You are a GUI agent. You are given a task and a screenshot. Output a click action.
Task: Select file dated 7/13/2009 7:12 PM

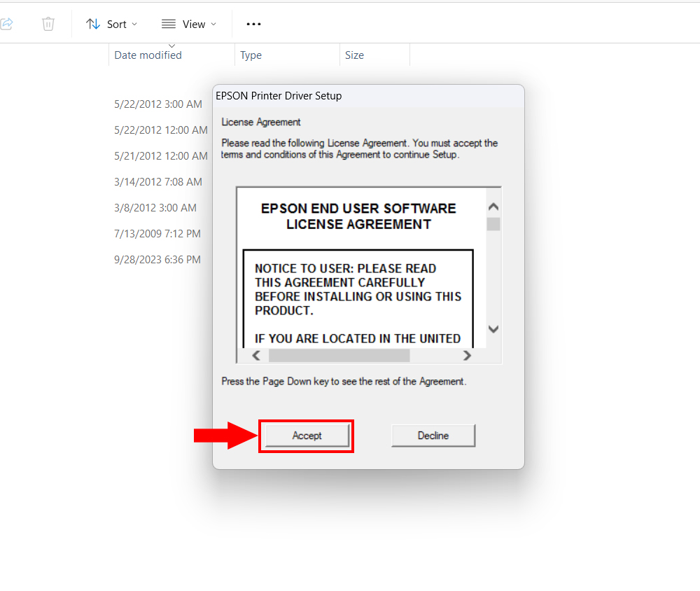point(157,234)
